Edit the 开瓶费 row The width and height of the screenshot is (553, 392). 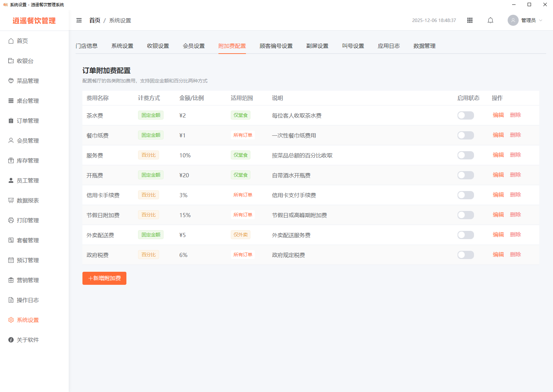click(498, 175)
